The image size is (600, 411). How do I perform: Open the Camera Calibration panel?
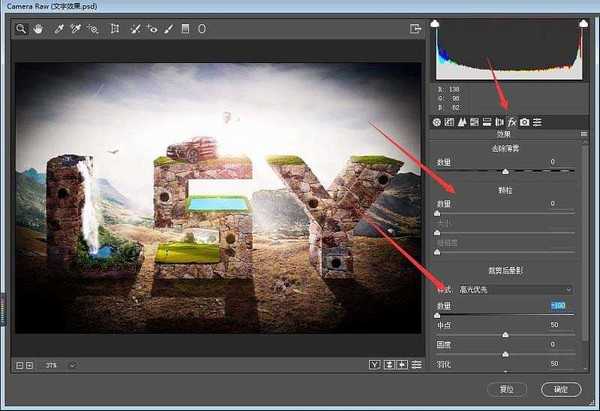point(524,122)
